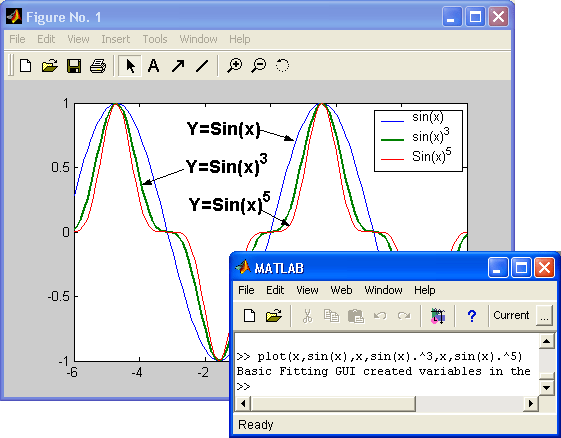Click blue line sample in legend
This screenshot has height=438, width=561.
coord(392,122)
